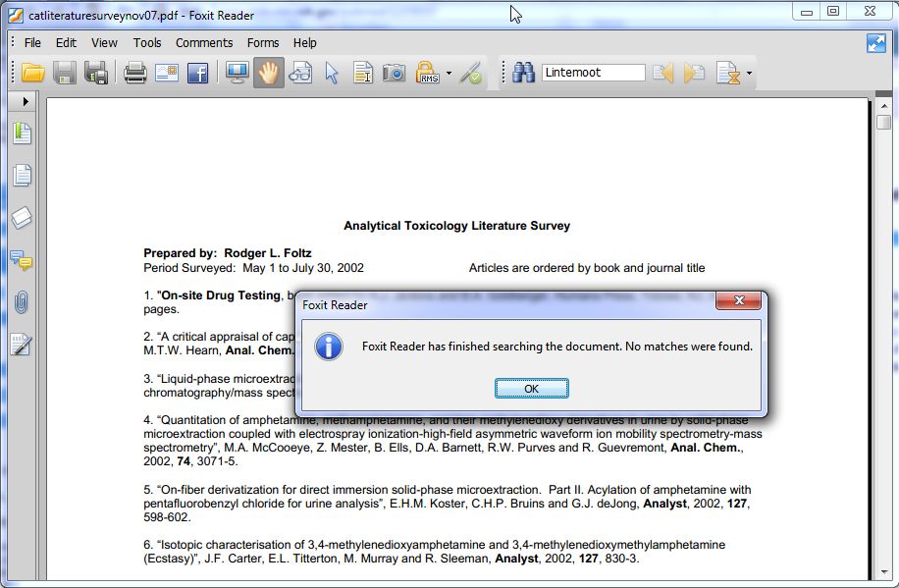Viewport: 899px width, 588px height.
Task: Open the Forms menu
Action: 263,42
